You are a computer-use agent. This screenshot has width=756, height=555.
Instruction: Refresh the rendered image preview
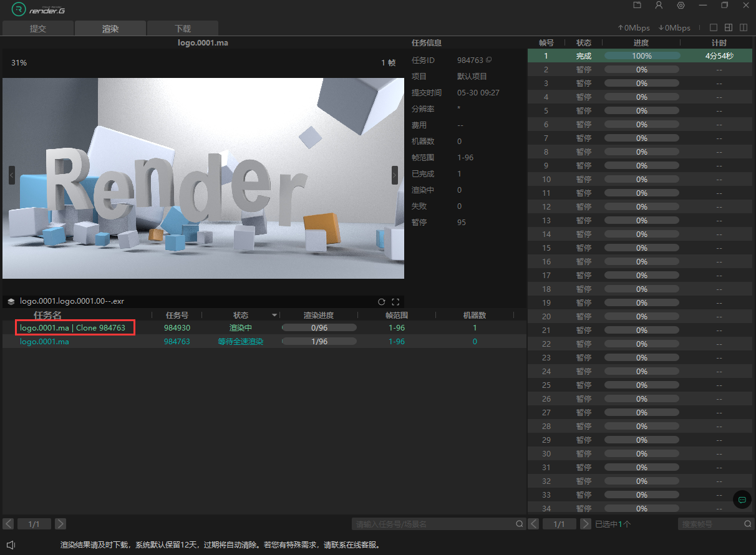tap(382, 301)
